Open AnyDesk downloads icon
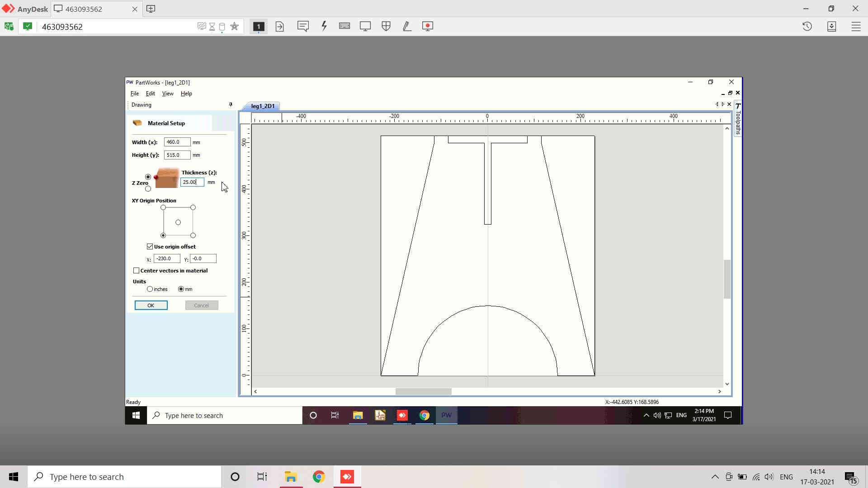The width and height of the screenshot is (868, 488). [832, 27]
